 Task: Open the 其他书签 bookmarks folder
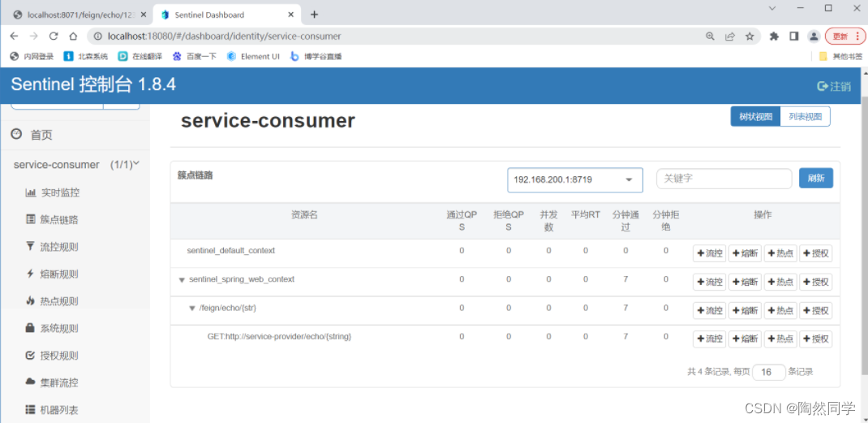click(841, 56)
